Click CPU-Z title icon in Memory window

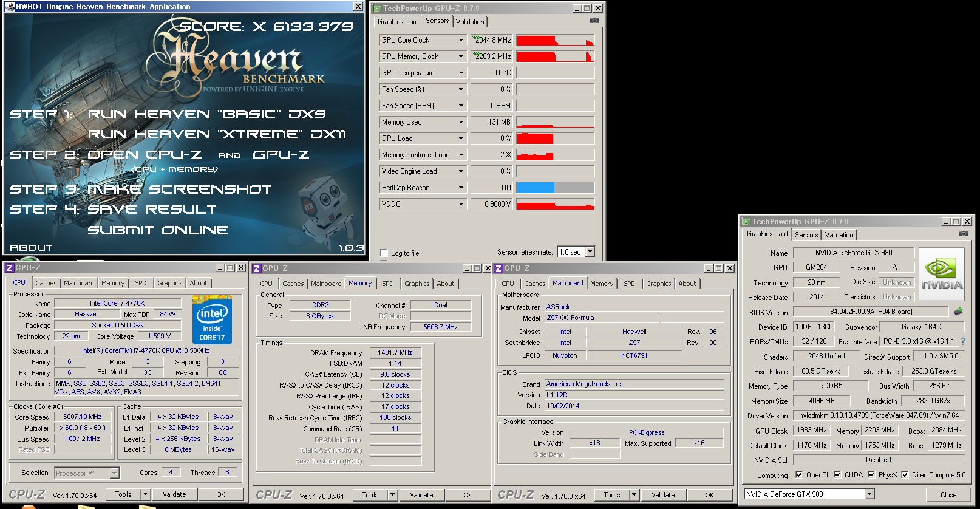(257, 268)
